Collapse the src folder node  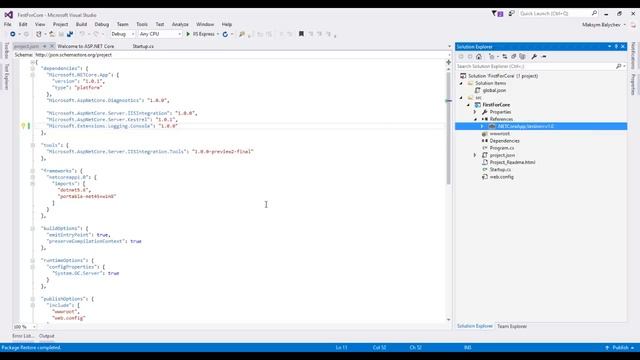[x=461, y=98]
